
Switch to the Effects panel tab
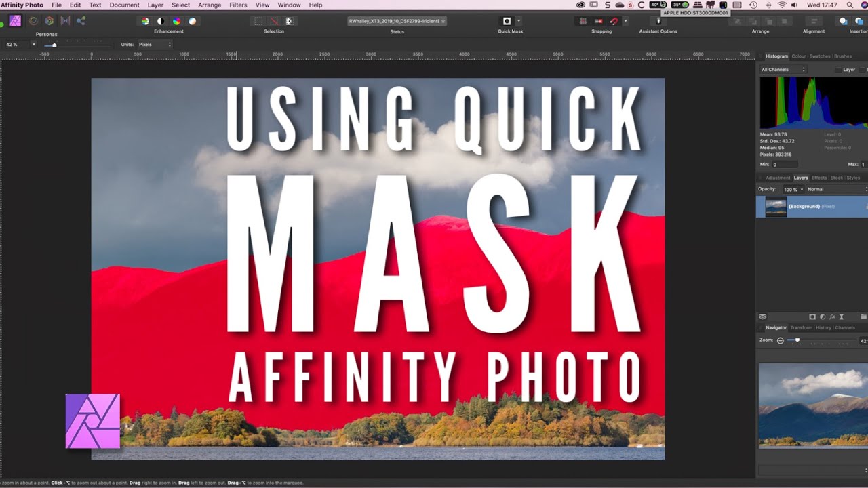tap(819, 178)
